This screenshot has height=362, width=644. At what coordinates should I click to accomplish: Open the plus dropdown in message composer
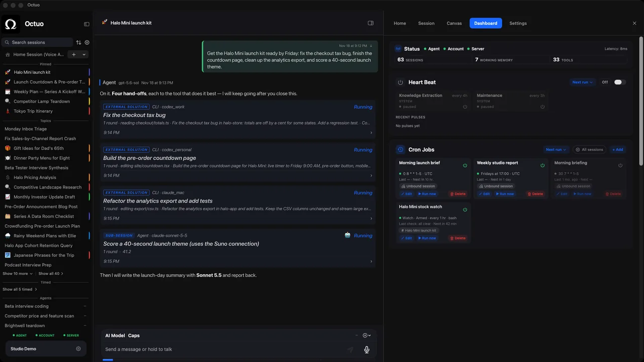367,335
